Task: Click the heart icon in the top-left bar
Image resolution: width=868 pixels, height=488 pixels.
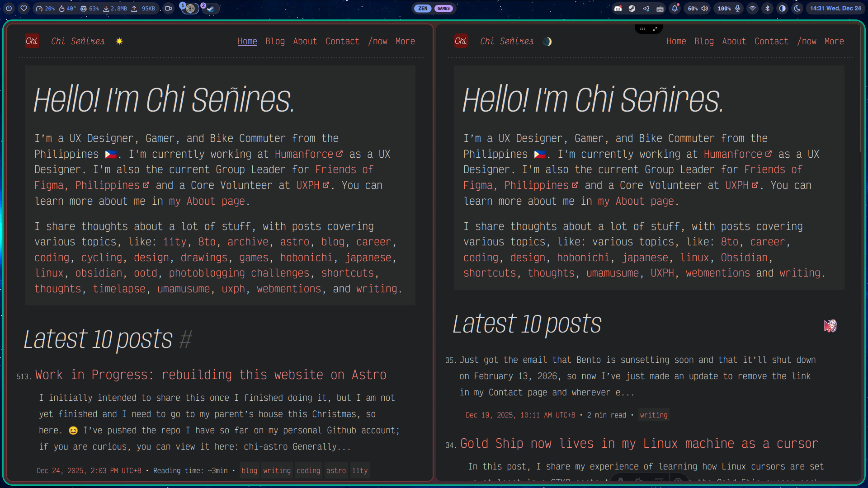Action: point(24,8)
